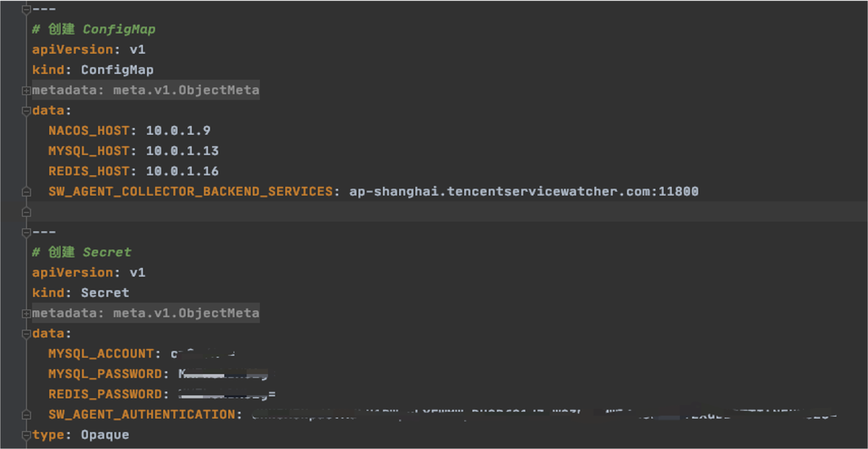Click the ap-shanghai.tencentservicewatcher.com:11800 value
Image resolution: width=868 pixels, height=449 pixels.
(523, 191)
